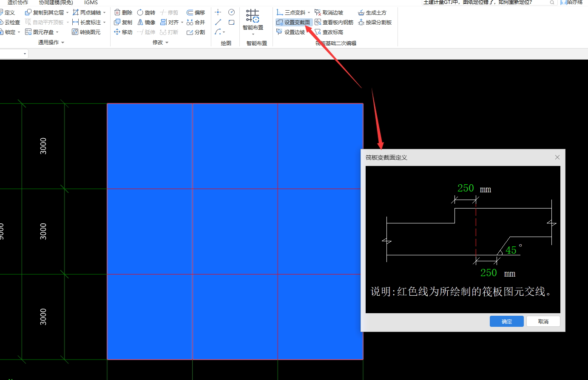Click 确定 in the section dialog
Image resolution: width=588 pixels, height=380 pixels.
506,321
